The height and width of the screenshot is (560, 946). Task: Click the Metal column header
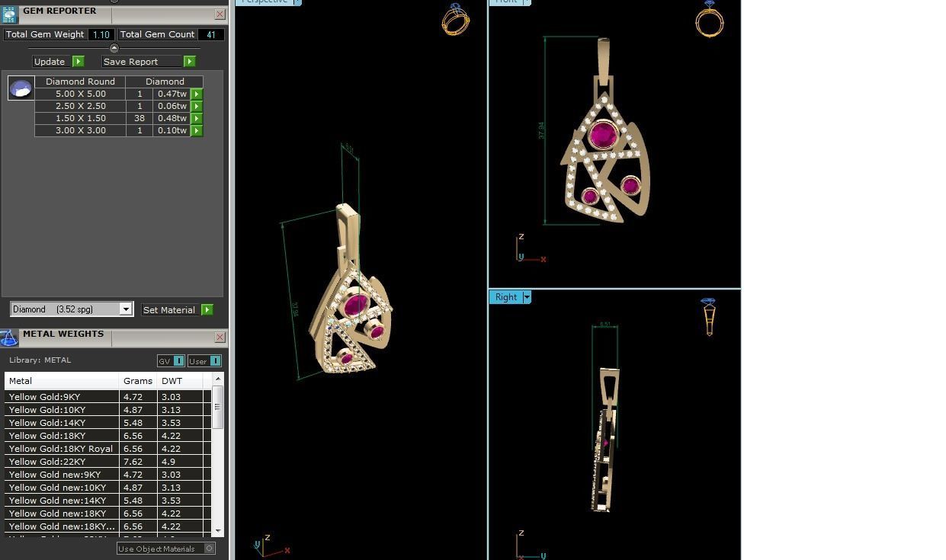tap(62, 380)
